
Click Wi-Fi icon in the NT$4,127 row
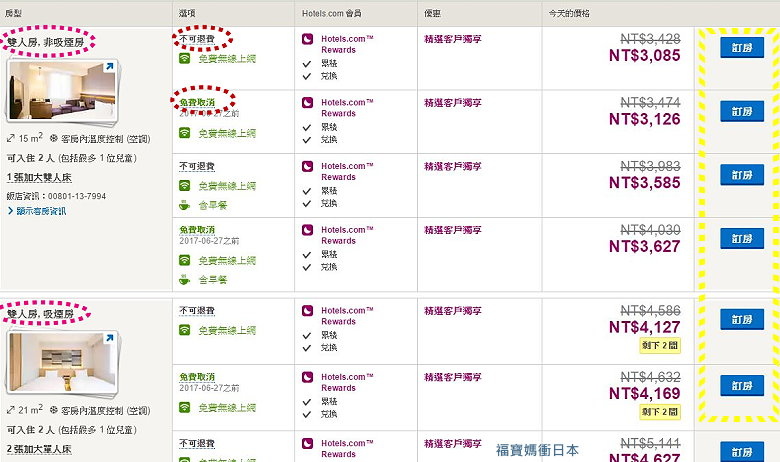tap(185, 329)
